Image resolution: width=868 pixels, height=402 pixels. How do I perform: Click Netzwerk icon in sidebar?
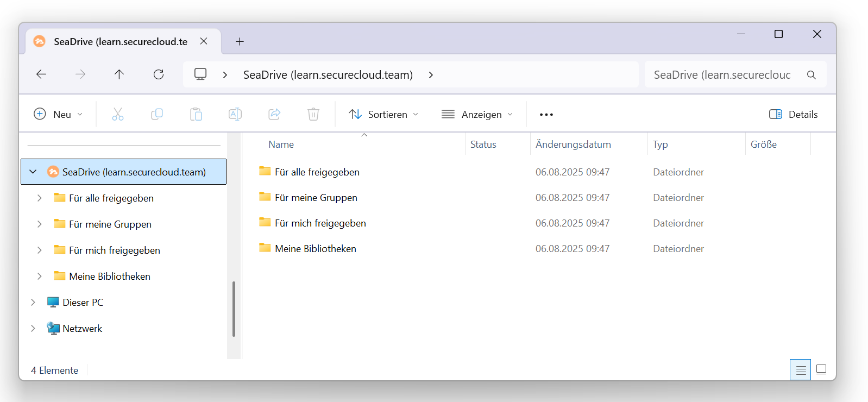point(53,328)
